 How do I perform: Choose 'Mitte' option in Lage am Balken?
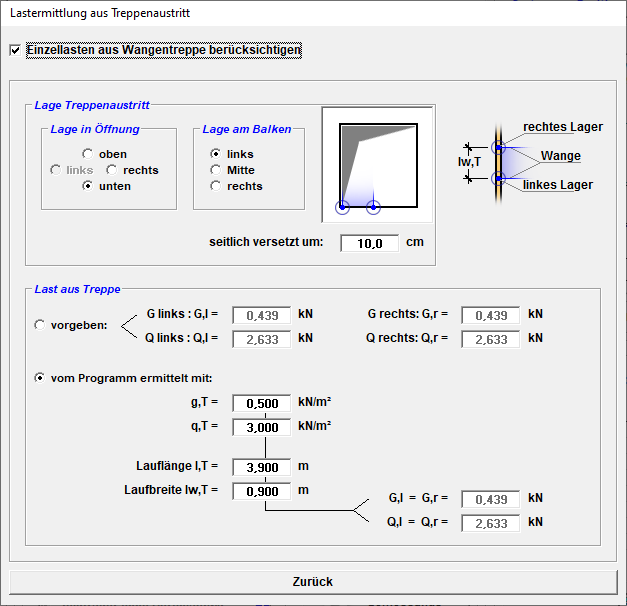click(x=216, y=170)
